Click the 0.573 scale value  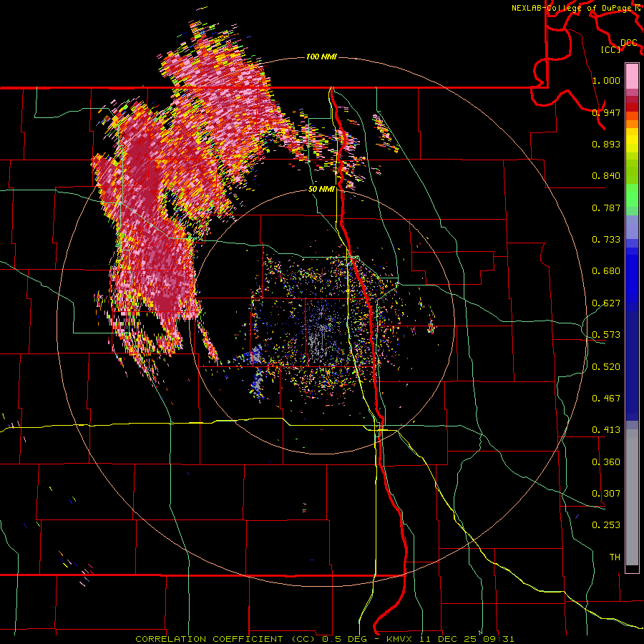coord(606,335)
